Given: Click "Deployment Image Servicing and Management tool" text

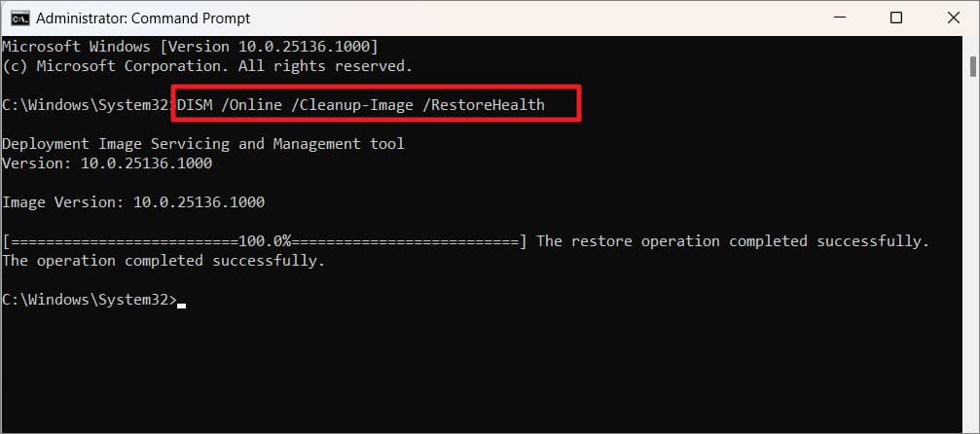Looking at the screenshot, I should coord(202,143).
